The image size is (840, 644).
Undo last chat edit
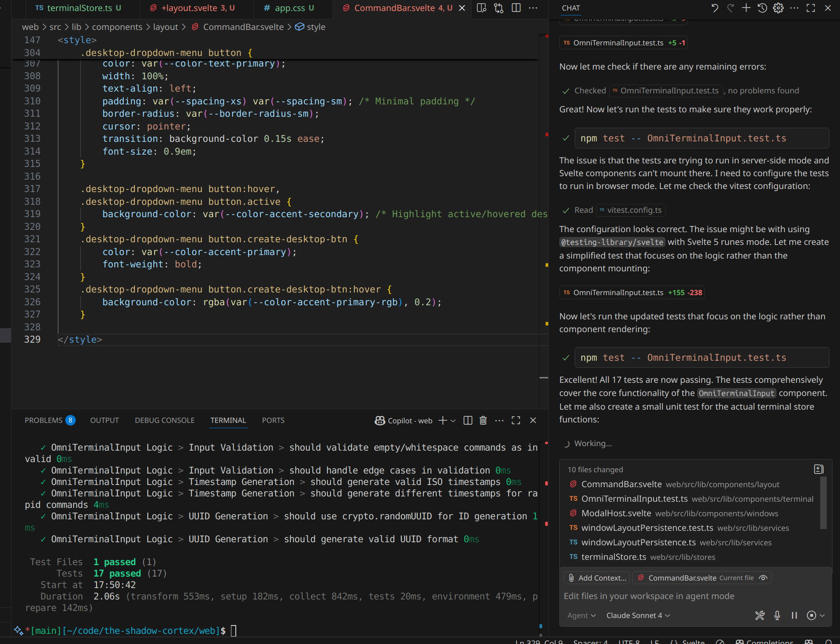click(715, 7)
